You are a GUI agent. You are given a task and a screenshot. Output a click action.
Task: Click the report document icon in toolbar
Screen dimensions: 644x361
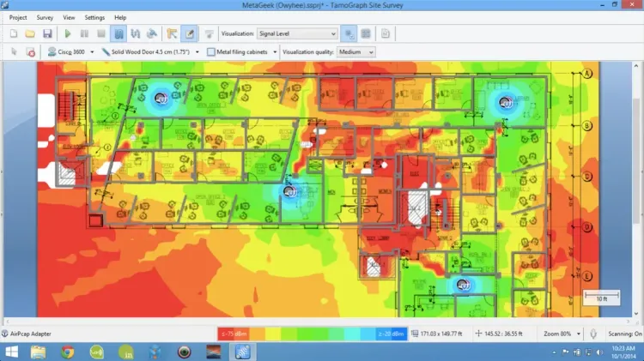pyautogui.click(x=386, y=33)
